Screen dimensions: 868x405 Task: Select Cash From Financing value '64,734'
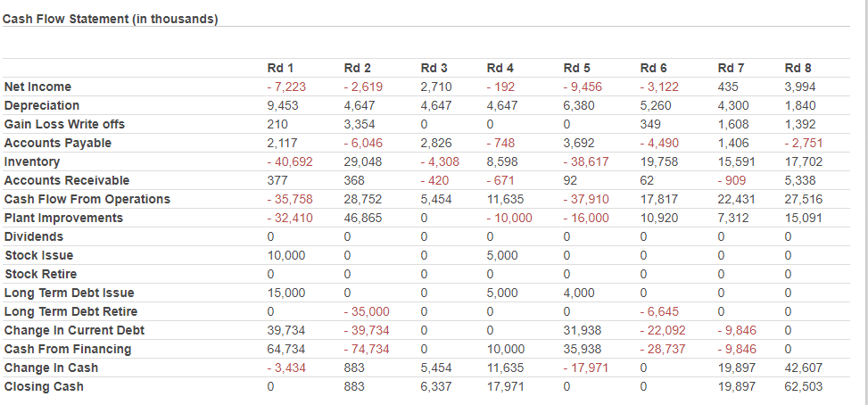286,349
